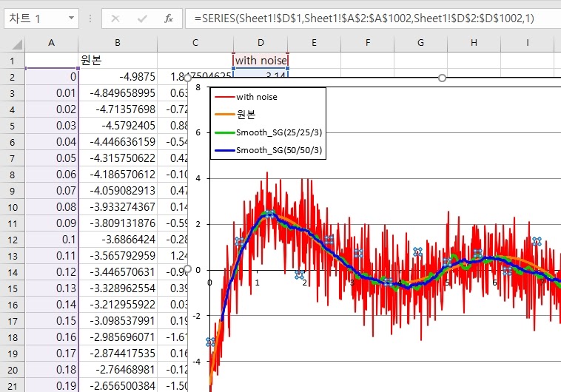Click the Select All corner triangle
Screen dimensions: 561x392
point(16,44)
